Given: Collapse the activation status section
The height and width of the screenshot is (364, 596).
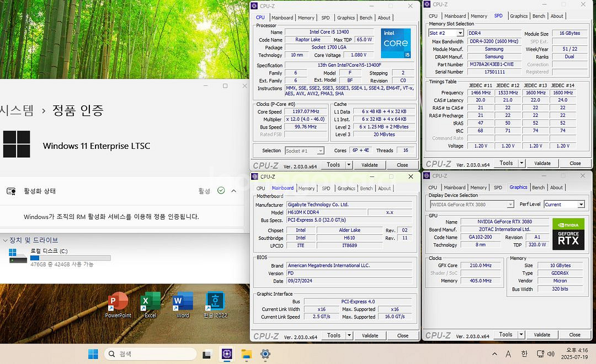Looking at the screenshot, I should coord(234,191).
